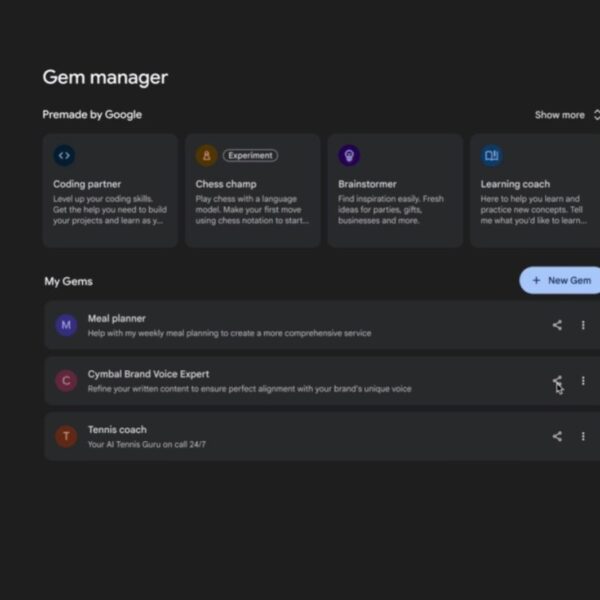
Task: Create a gem with New Gem button
Action: coord(561,281)
